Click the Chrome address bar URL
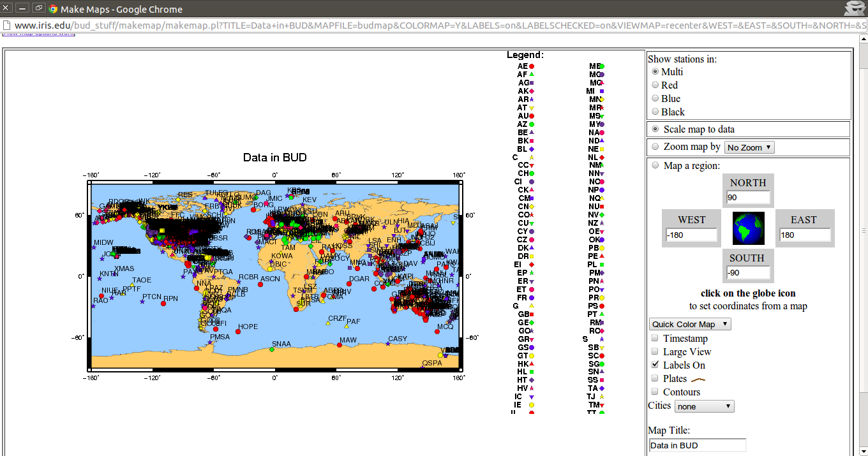Viewport: 868px width, 456px height. coord(440,26)
